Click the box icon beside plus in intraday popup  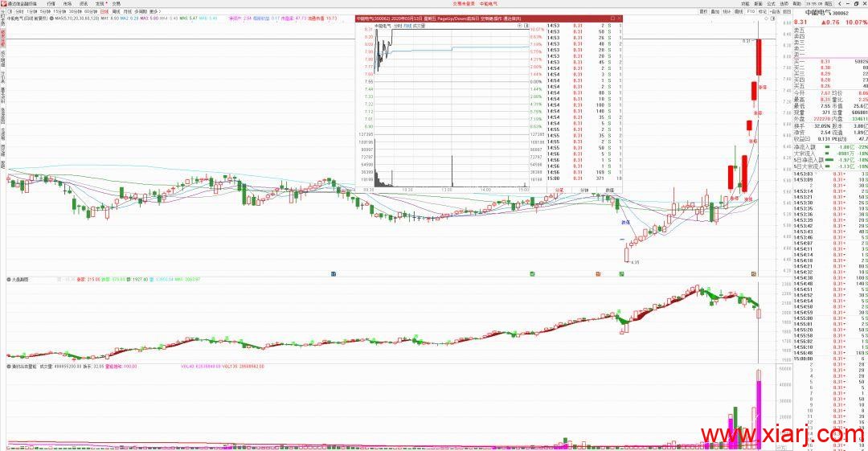pyautogui.click(x=526, y=26)
